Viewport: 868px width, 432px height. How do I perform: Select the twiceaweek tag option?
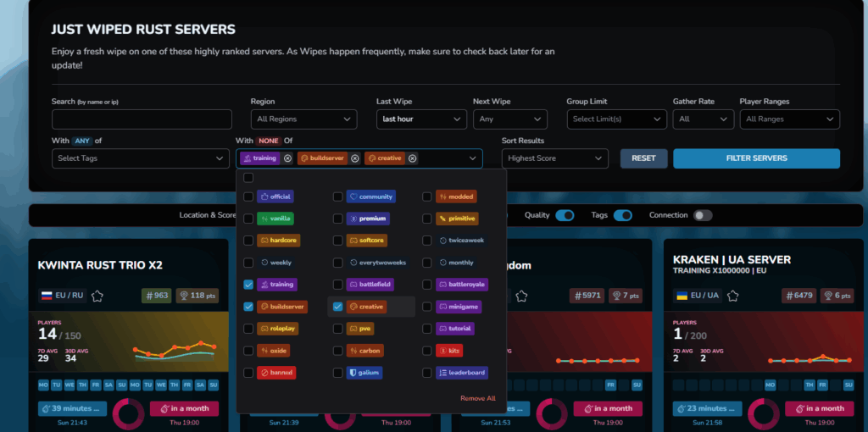point(462,241)
